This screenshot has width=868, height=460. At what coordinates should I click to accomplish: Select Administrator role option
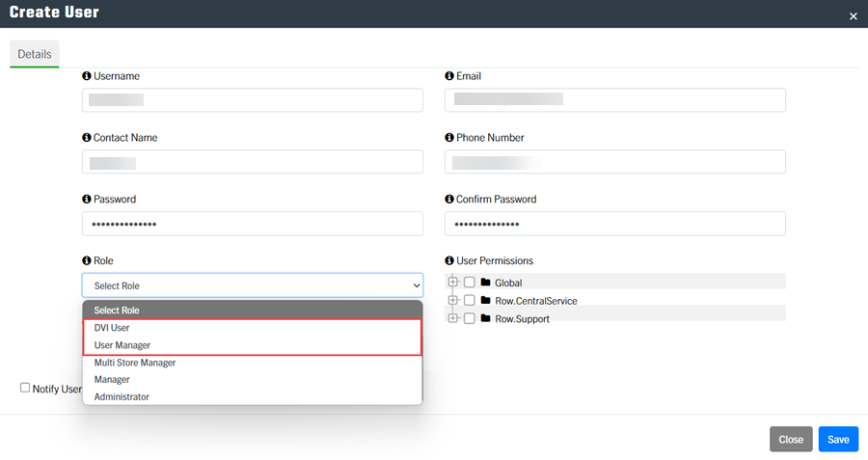pos(253,397)
